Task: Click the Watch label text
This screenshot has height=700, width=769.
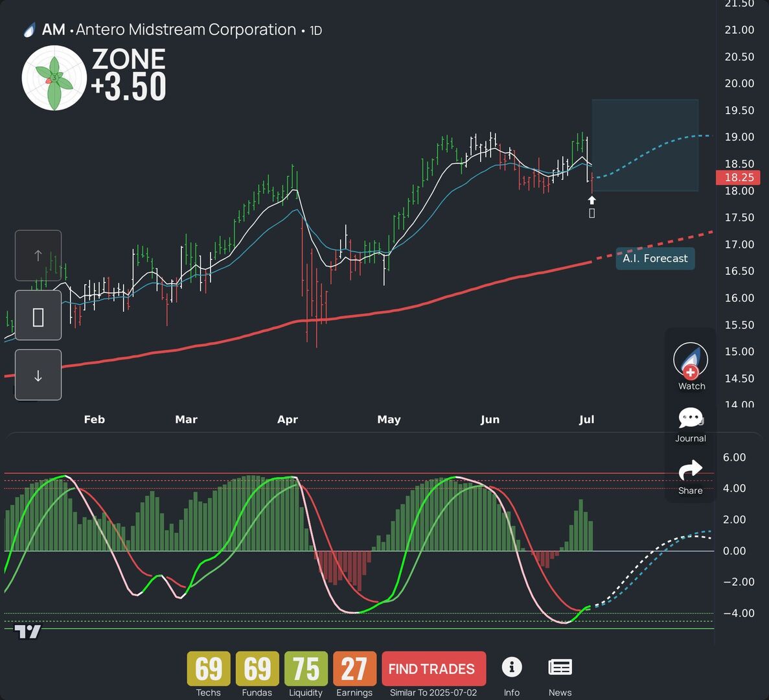Action: tap(691, 386)
